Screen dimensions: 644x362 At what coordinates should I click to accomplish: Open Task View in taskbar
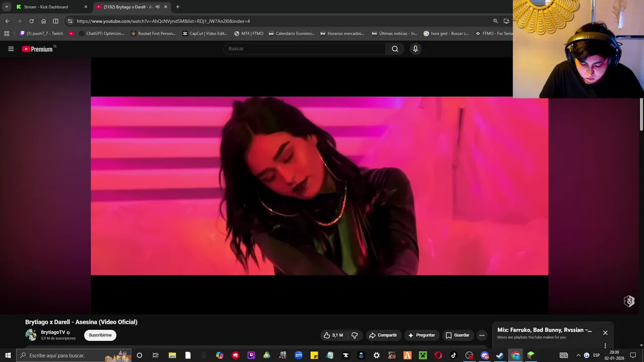coord(155,355)
